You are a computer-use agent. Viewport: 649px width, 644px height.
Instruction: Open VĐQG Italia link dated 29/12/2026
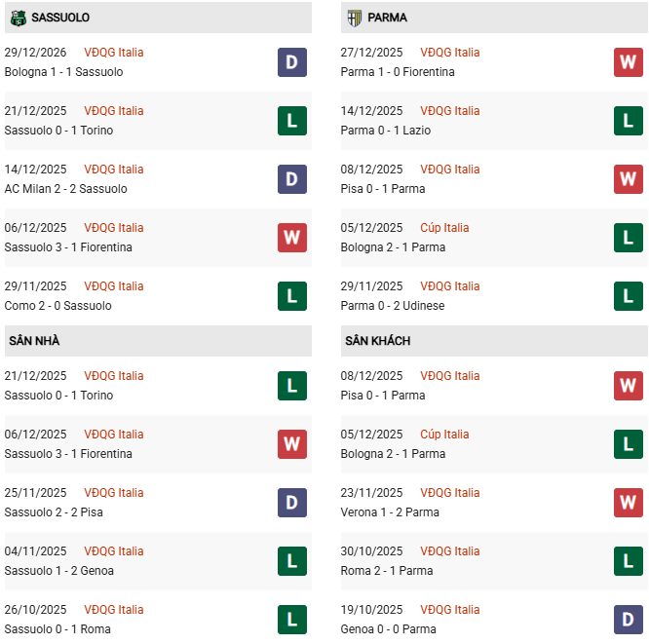tap(113, 53)
